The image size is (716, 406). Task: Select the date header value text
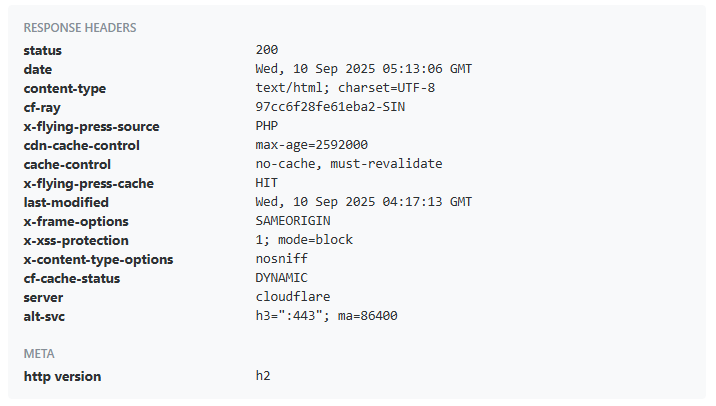[363, 69]
